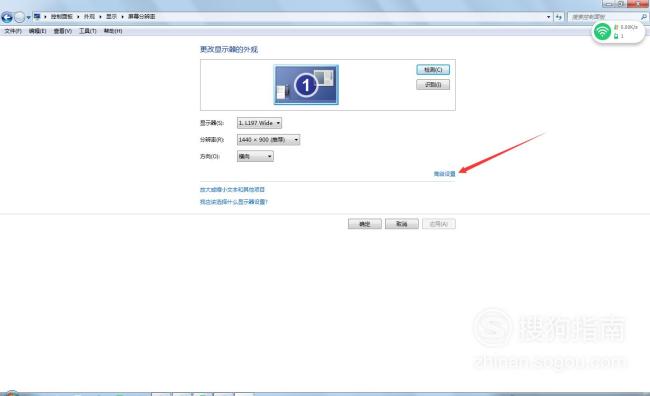Open the 显示器 display dropdown

pos(260,123)
